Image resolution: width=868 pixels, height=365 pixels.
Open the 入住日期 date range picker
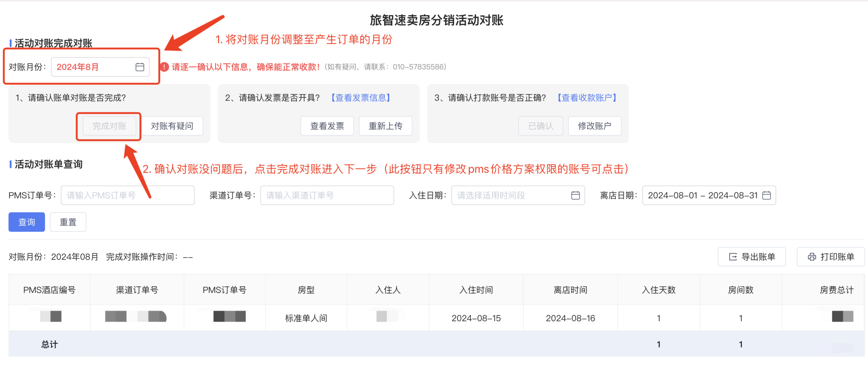tap(518, 195)
